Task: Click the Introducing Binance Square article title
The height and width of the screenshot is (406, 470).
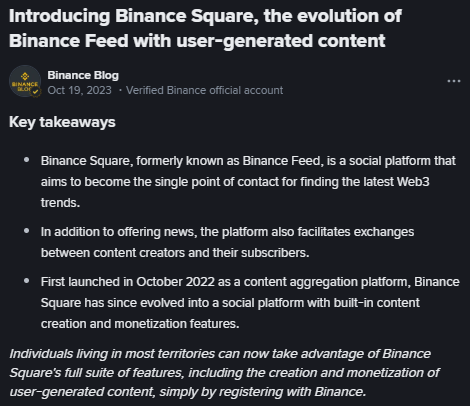Action: pos(205,29)
